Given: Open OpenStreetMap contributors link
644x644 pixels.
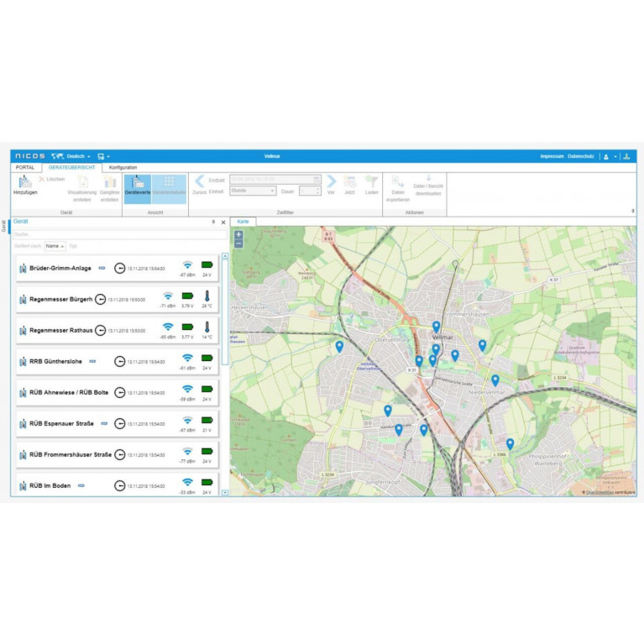Looking at the screenshot, I should click(599, 492).
